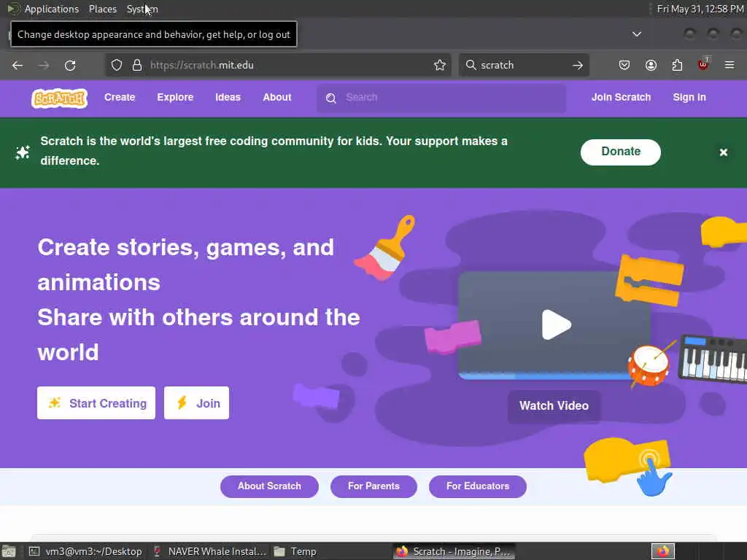Click the Start Creating button

(x=96, y=402)
